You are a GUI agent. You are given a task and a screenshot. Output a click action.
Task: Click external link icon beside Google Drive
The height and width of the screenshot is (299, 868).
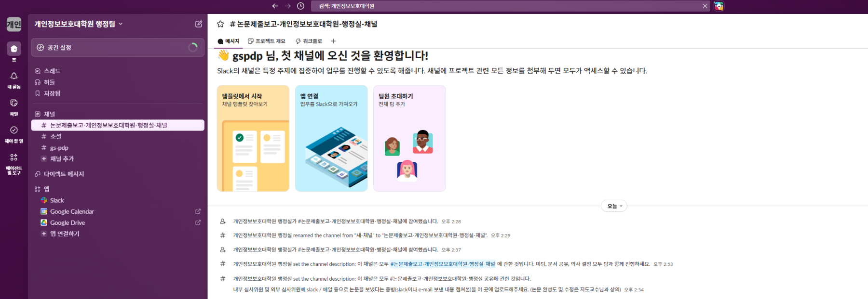tap(198, 222)
